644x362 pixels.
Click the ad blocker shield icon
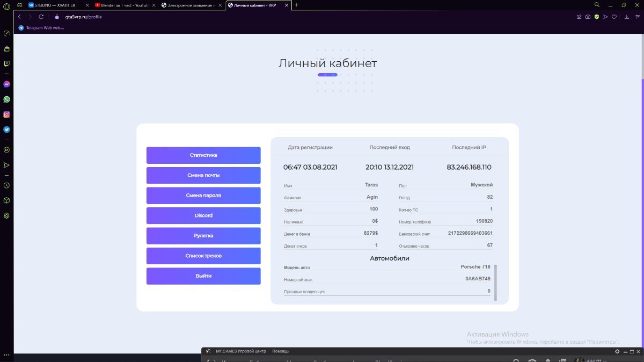(x=596, y=17)
